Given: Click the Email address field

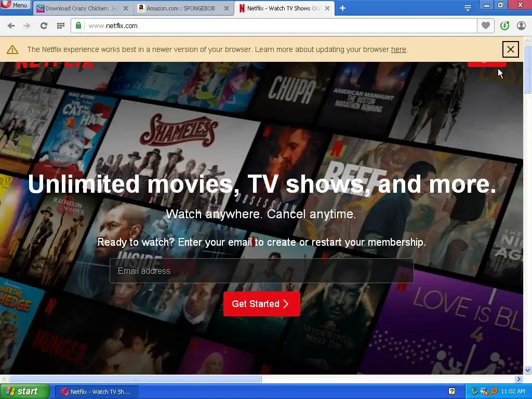Looking at the screenshot, I should pos(262,271).
